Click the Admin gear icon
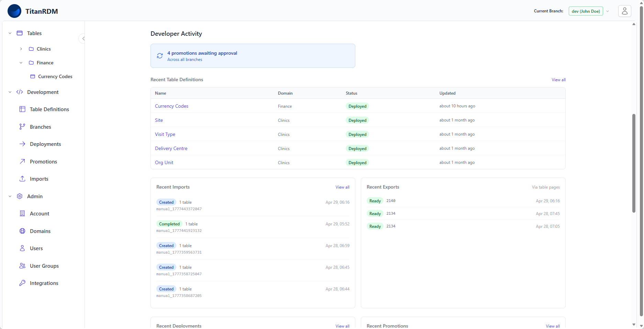The image size is (644, 329). tap(20, 196)
